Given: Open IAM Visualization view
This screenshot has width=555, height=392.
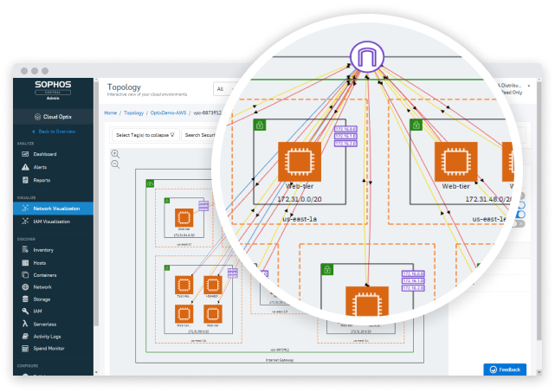Looking at the screenshot, I should pyautogui.click(x=51, y=222).
